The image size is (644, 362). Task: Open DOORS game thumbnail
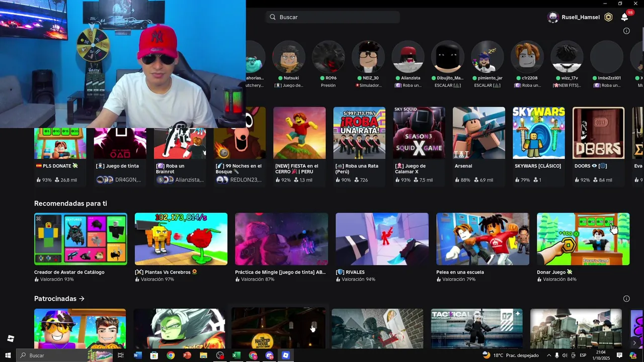point(599,133)
